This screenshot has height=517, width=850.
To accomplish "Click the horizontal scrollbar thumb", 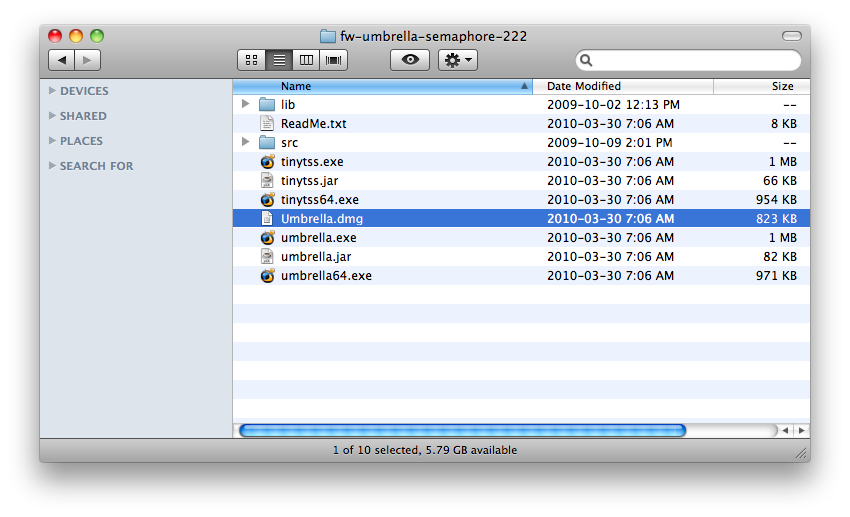I will [x=462, y=430].
